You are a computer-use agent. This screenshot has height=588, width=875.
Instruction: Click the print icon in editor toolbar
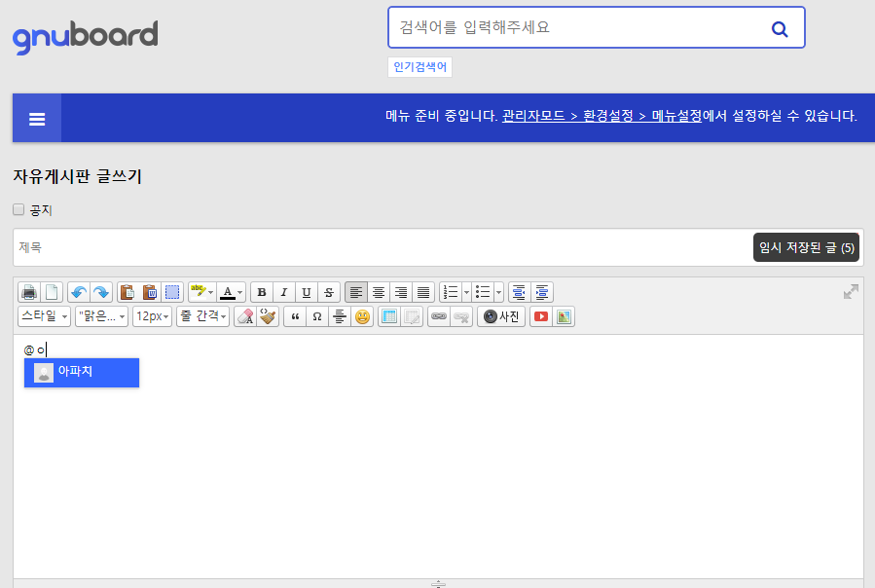coord(29,292)
